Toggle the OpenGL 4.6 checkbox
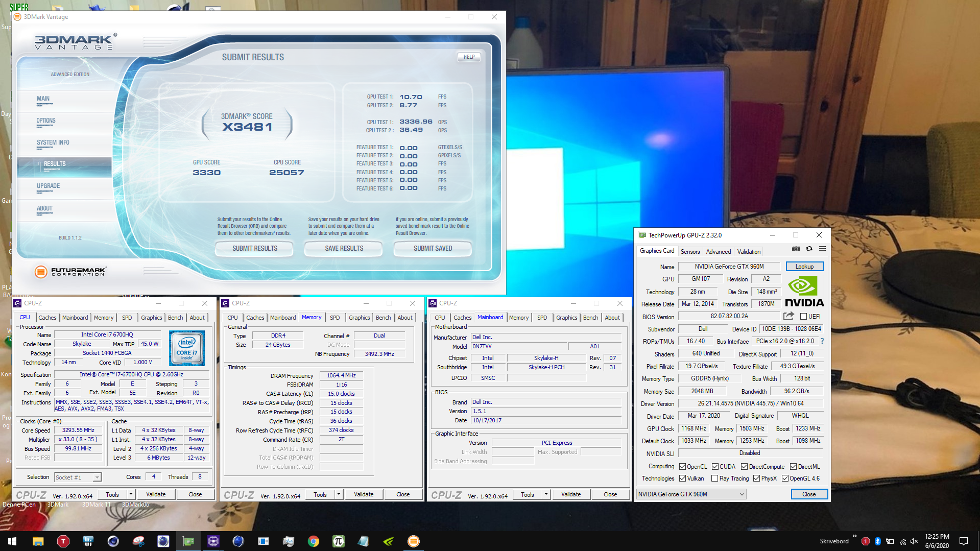This screenshot has height=551, width=980. click(x=785, y=478)
